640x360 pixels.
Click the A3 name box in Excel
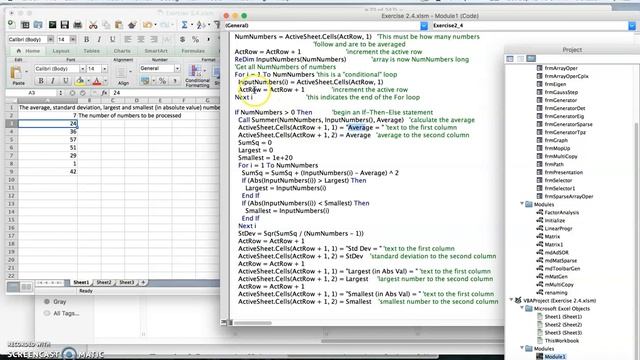click(x=32, y=93)
